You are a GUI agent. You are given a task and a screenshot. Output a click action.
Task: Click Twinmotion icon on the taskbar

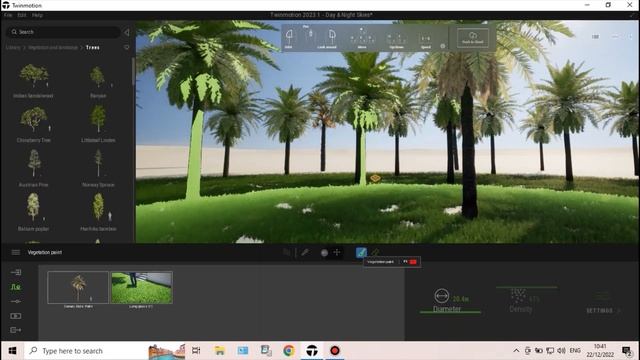click(312, 351)
